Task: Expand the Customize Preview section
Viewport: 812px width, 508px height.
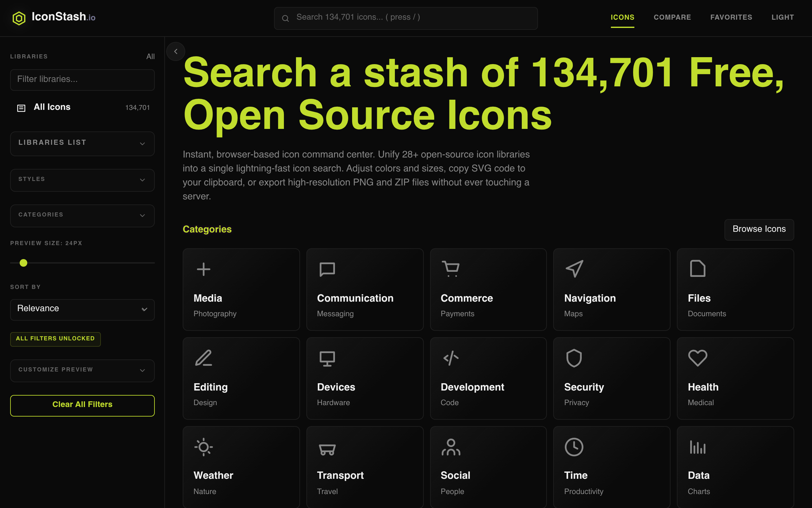Action: pos(82,371)
